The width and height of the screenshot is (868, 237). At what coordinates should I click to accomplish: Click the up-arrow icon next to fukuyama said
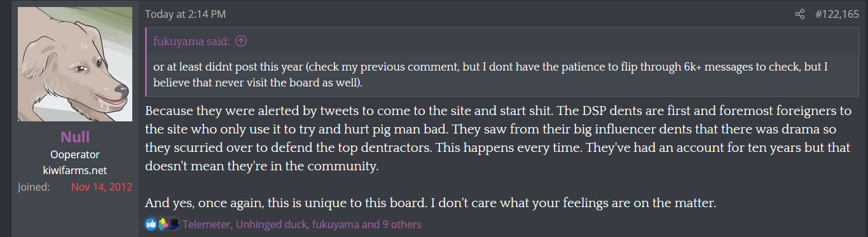pyautogui.click(x=241, y=41)
